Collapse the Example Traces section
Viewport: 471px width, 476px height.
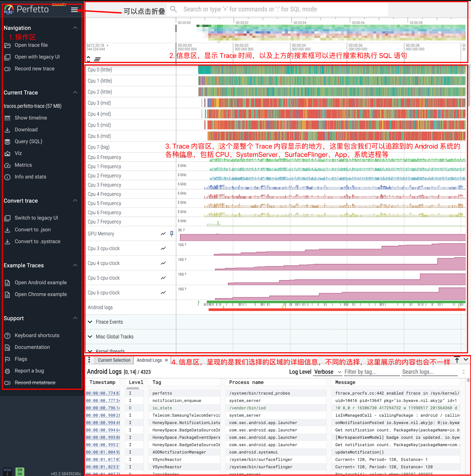coord(75,265)
